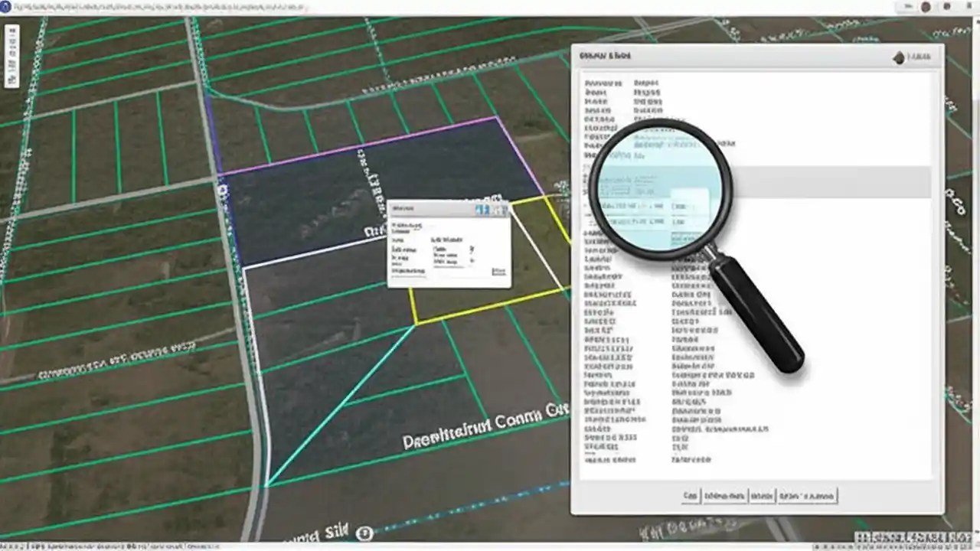
Task: Open the circular location icon near County Site label
Action: pos(364,533)
